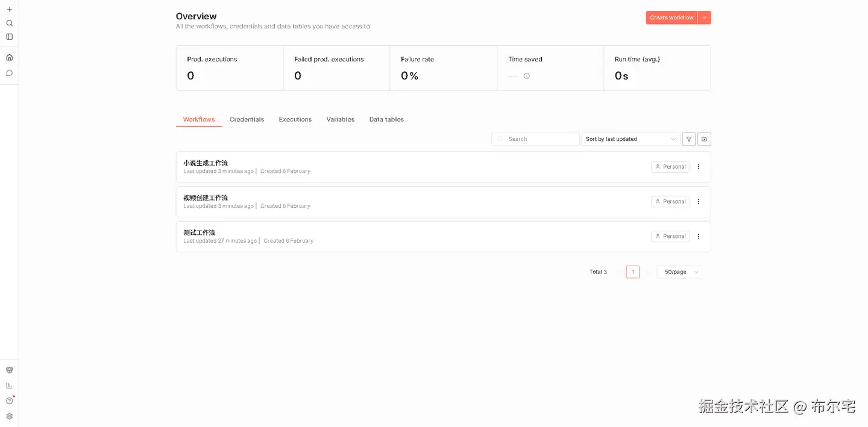The image size is (868, 427).
Task: Go to the Home overview icon
Action: 9,58
